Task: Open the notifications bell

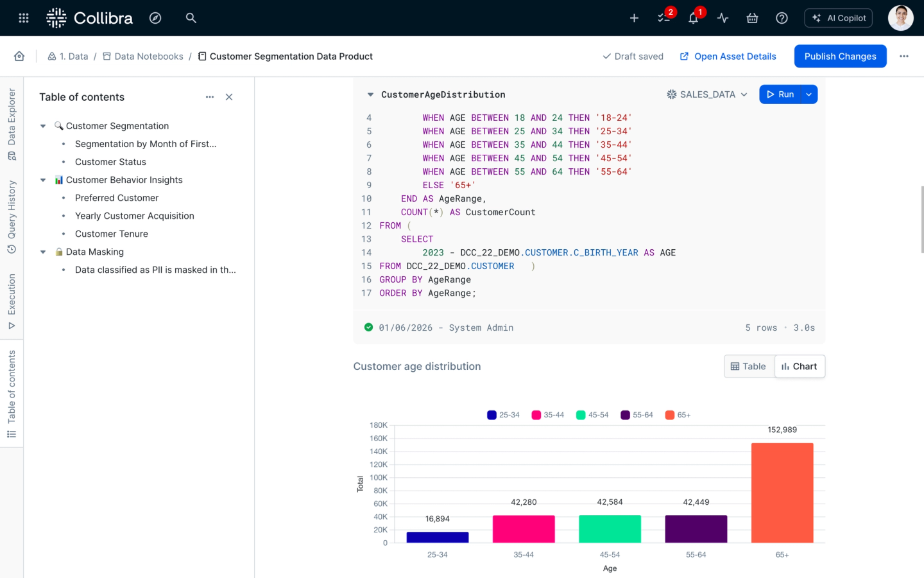Action: pos(693,18)
